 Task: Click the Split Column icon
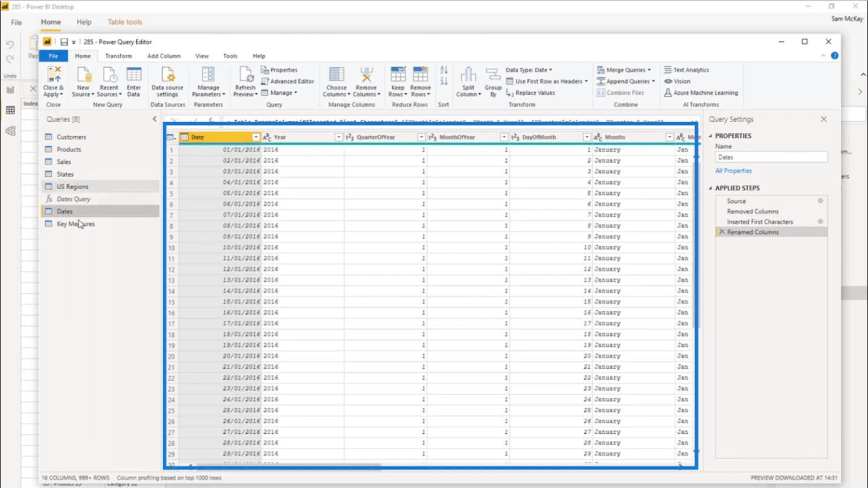pyautogui.click(x=468, y=75)
